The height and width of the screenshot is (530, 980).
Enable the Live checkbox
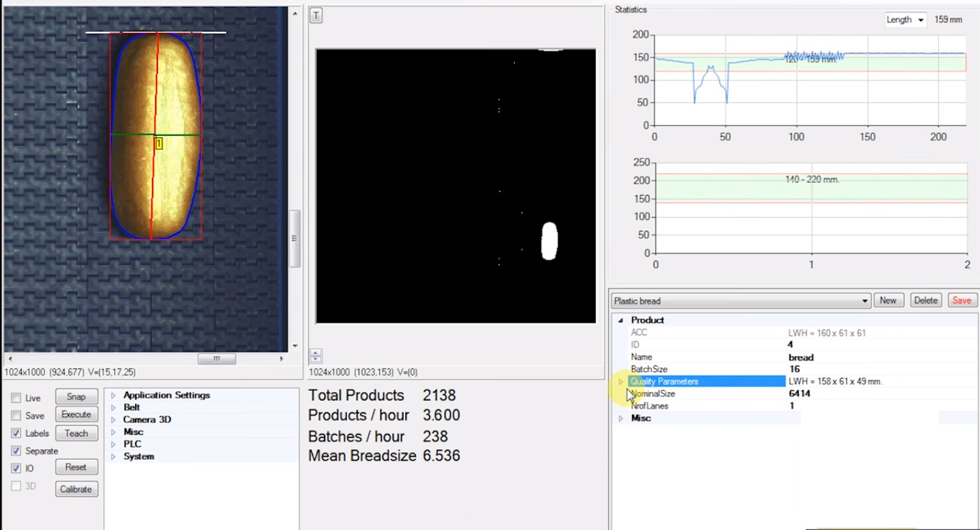[x=16, y=398]
